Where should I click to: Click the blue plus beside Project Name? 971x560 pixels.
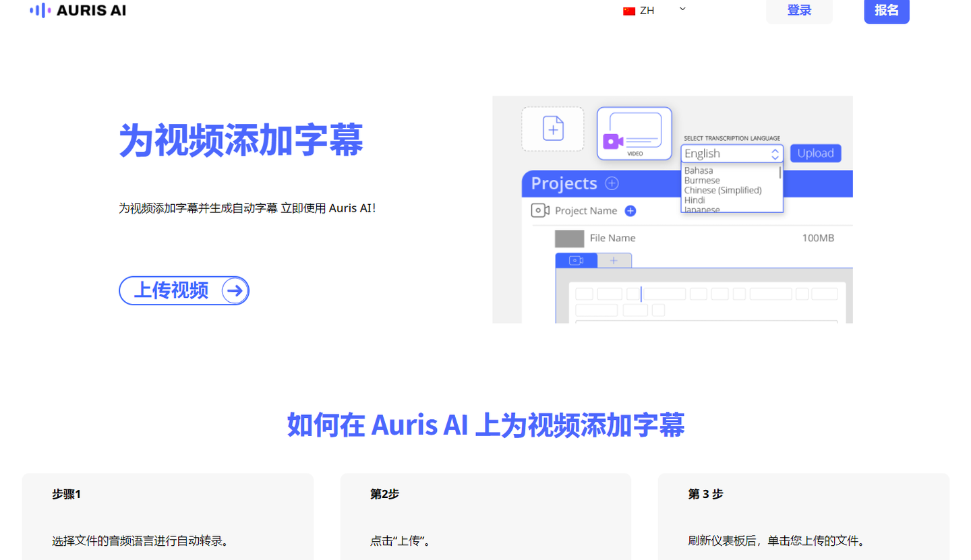click(630, 211)
